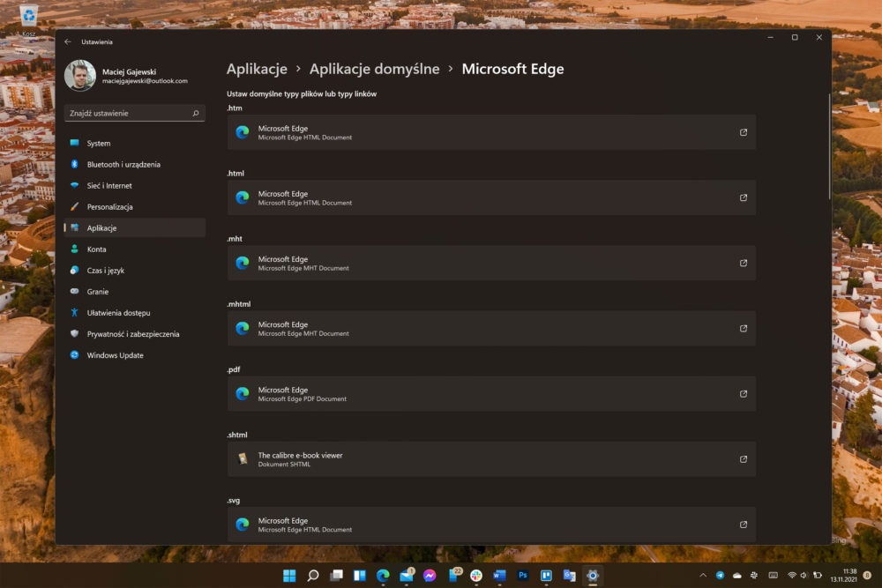Click the settings page vertical scrollbar
This screenshot has height=588, width=882.
click(828, 146)
